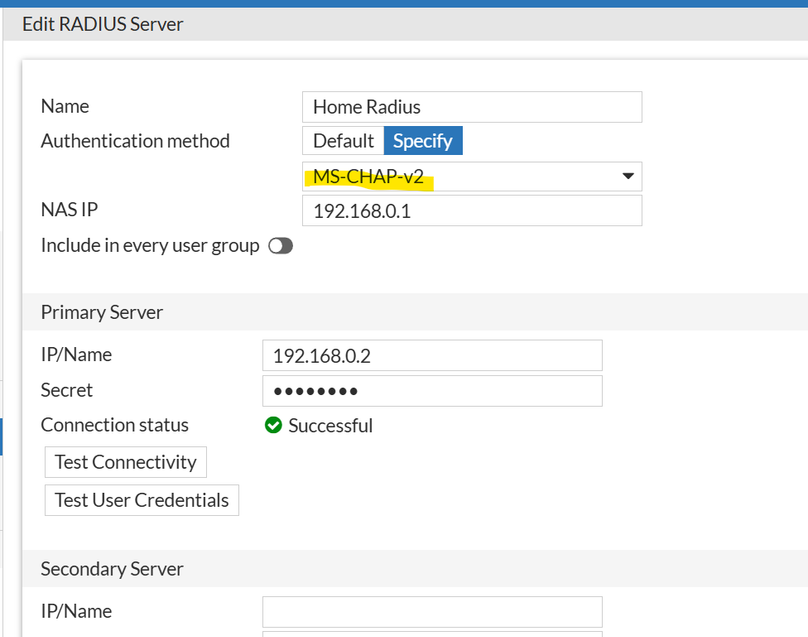
Task: Select Default authentication method
Action: pos(343,141)
